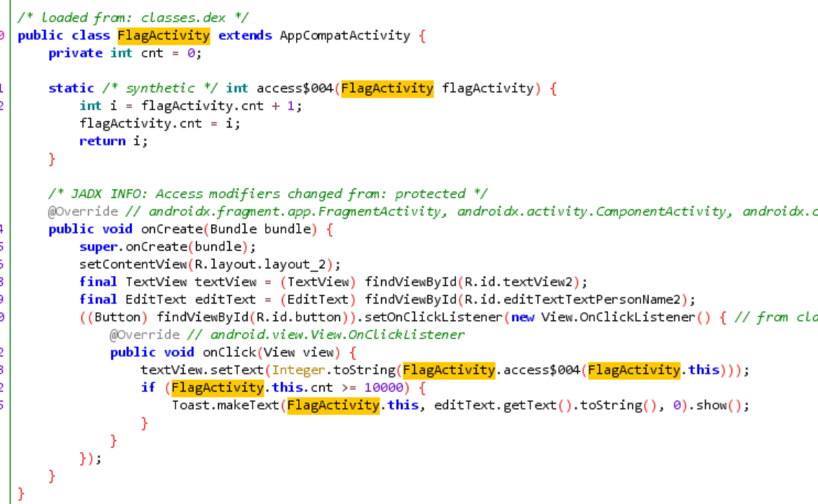Click access$004 in the static method declaration
The width and height of the screenshot is (818, 504).
pyautogui.click(x=294, y=88)
